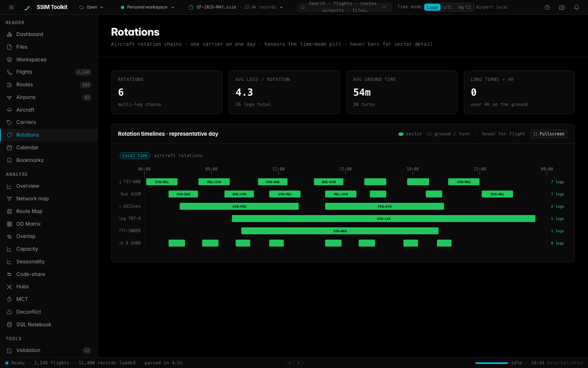Click the OD Matrix grid icon

9,224
